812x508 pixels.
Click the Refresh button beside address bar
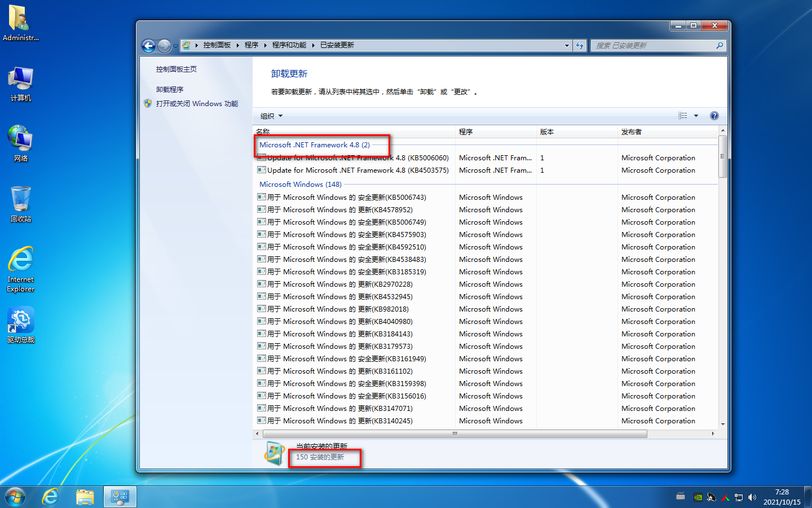pyautogui.click(x=580, y=46)
